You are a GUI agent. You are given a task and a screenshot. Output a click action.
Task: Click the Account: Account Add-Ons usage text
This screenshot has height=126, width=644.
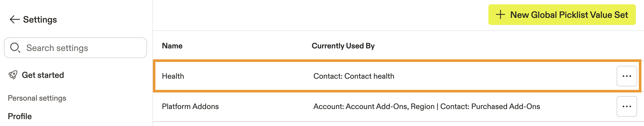(361, 106)
